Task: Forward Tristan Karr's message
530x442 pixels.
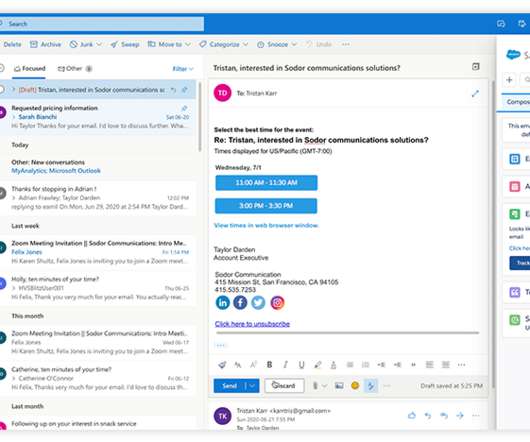Action: pyautogui.click(x=460, y=415)
